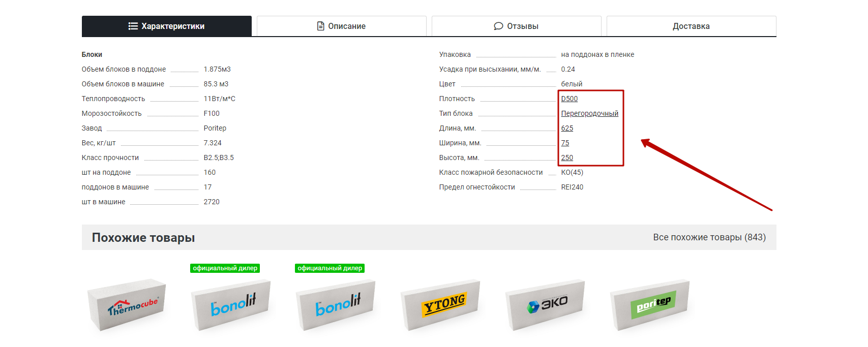Click the speech bubble icon beside Отзывы
Image resolution: width=868 pixels, height=347 pixels.
(498, 26)
